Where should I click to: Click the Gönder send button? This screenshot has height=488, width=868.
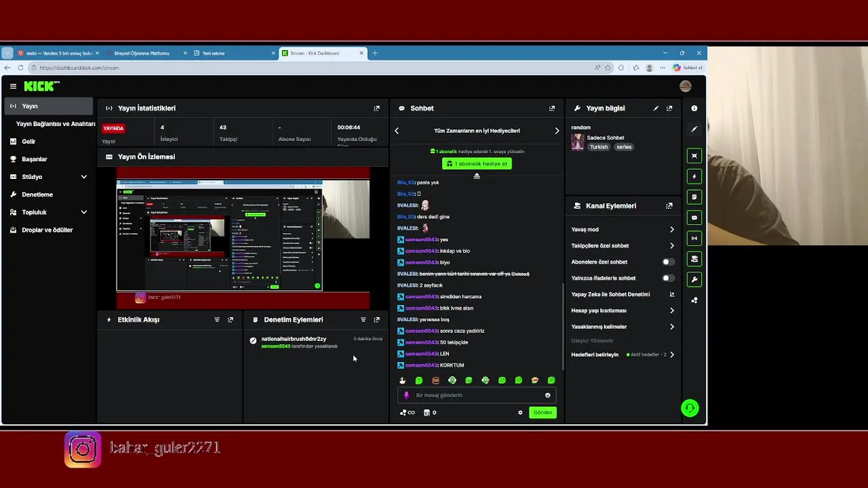[x=542, y=413]
